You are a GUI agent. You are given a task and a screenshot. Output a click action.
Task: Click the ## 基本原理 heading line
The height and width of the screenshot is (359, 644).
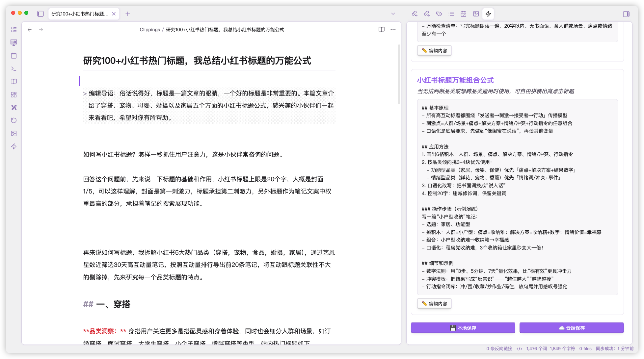(435, 108)
